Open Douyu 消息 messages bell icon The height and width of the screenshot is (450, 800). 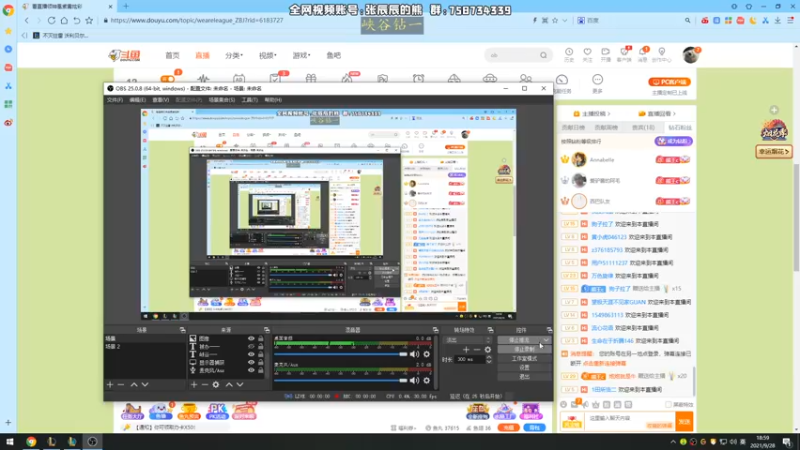pyautogui.click(x=643, y=55)
